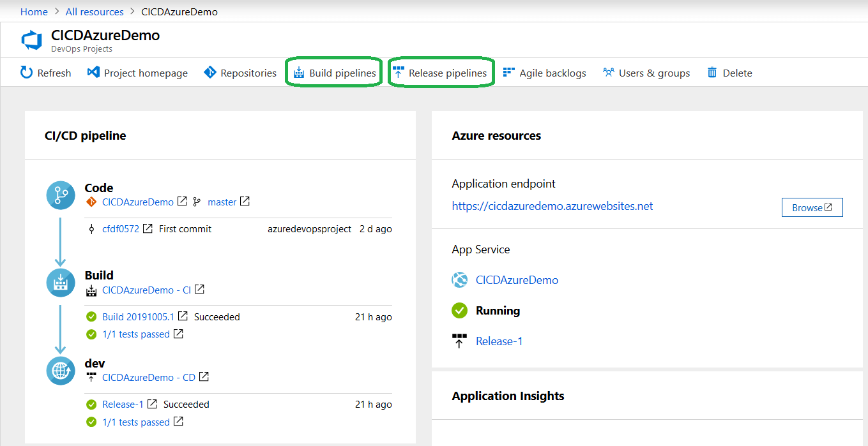The width and height of the screenshot is (868, 446).
Task: Click the 'azuredevopsproject' author text
Action: click(310, 228)
